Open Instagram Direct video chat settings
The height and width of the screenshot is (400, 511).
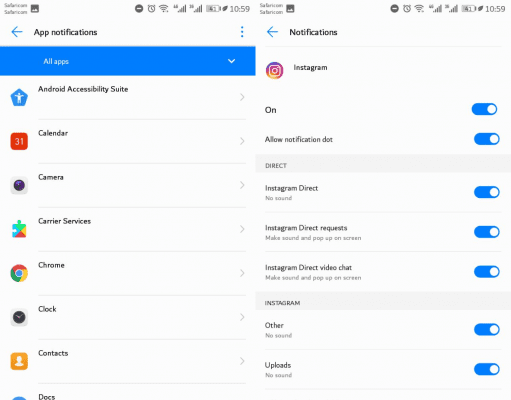coord(367,272)
